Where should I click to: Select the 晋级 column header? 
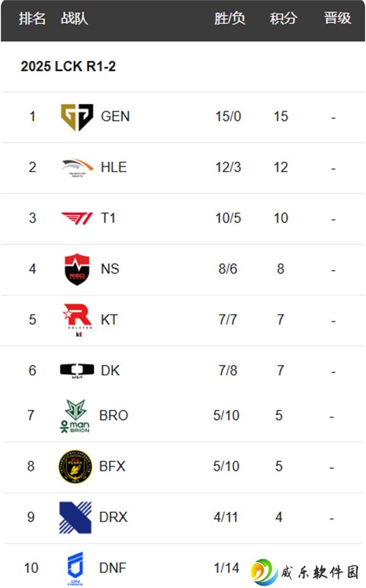click(337, 18)
